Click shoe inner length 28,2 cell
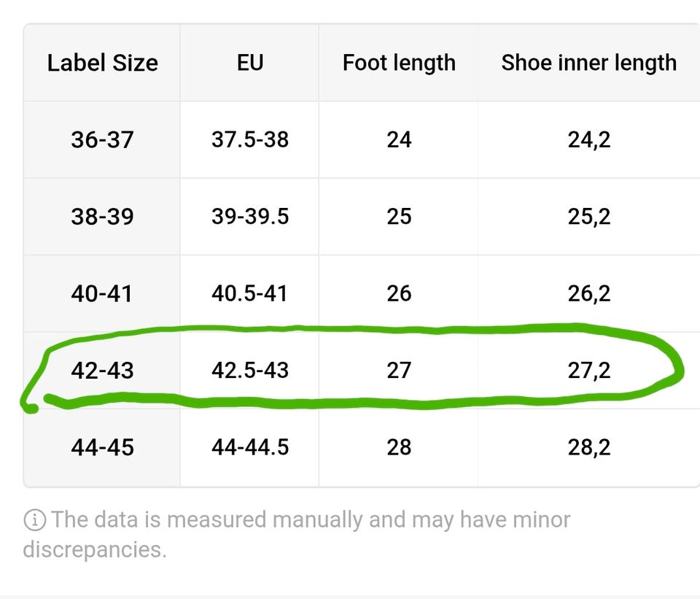Image resolution: width=700 pixels, height=599 pixels. (x=589, y=447)
